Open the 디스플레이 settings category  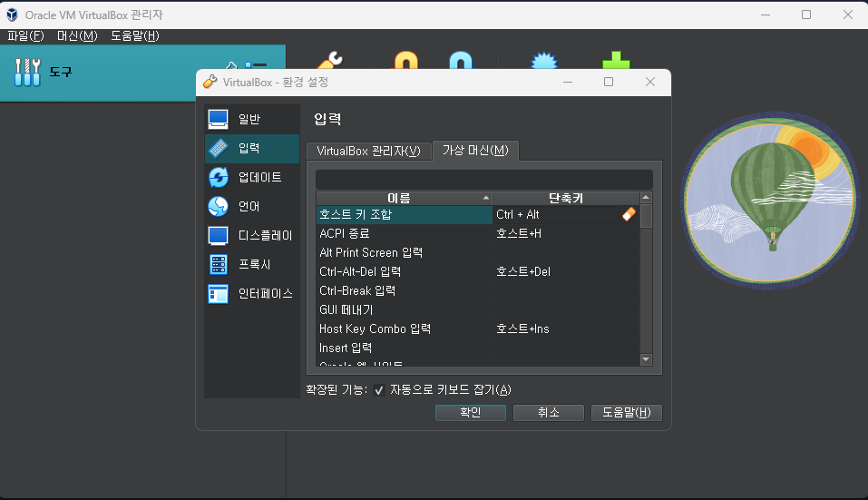coord(252,235)
